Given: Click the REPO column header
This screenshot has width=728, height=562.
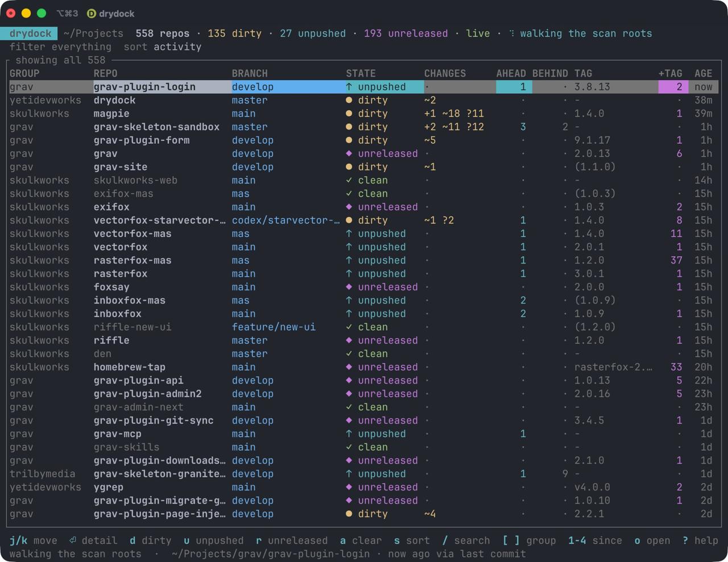Looking at the screenshot, I should pyautogui.click(x=105, y=73).
